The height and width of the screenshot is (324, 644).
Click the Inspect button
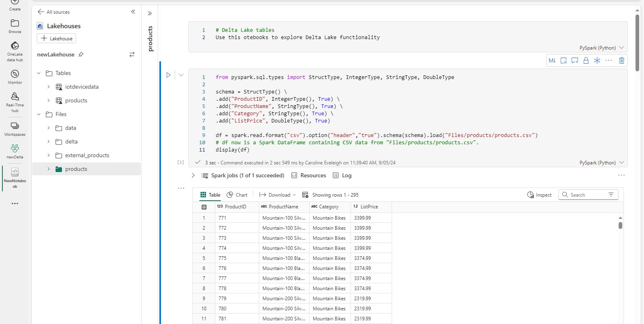pyautogui.click(x=539, y=195)
